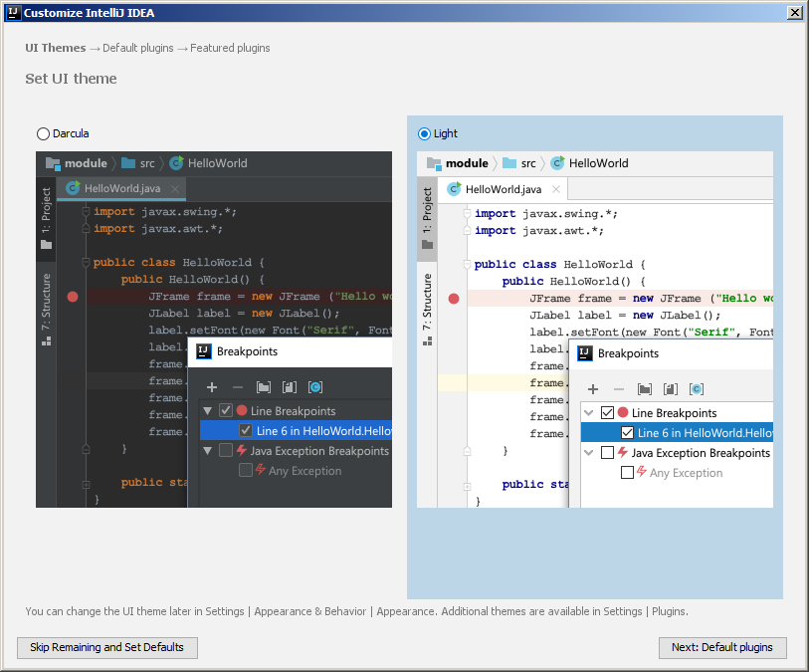Click IJ logo in Darcula Breakpoints title
The height and width of the screenshot is (672, 809).
pyautogui.click(x=204, y=351)
